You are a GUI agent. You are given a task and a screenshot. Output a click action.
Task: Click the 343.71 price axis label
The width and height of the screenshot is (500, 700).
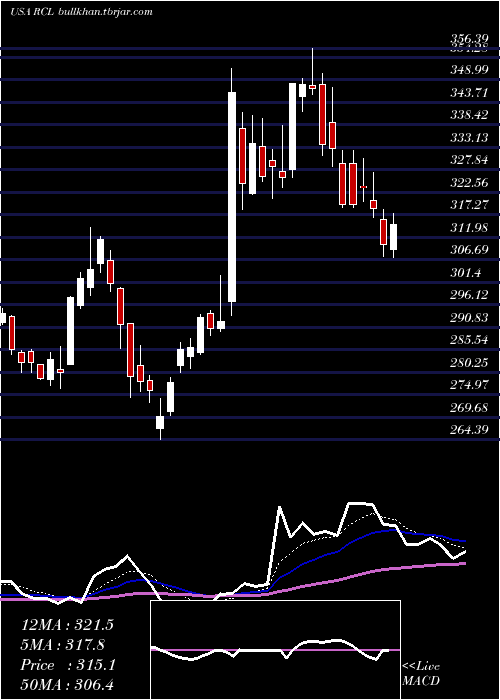pyautogui.click(x=469, y=93)
